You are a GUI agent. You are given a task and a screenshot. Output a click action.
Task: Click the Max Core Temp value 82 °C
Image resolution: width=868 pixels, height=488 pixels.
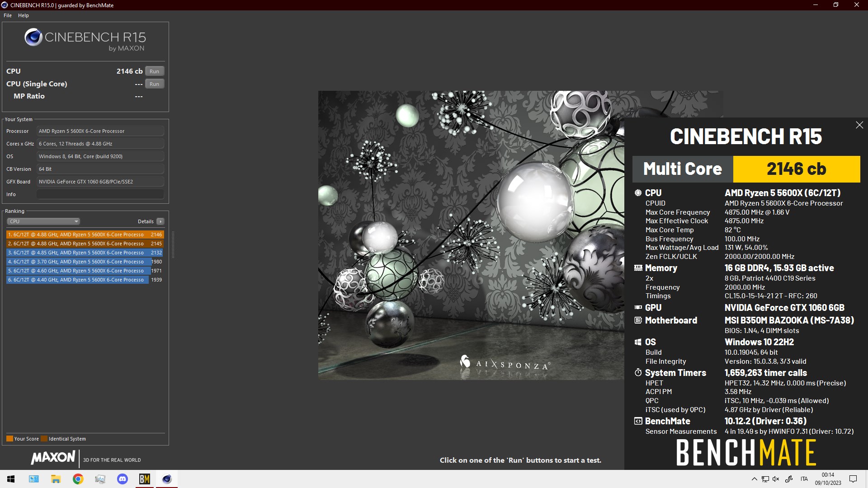click(x=732, y=230)
